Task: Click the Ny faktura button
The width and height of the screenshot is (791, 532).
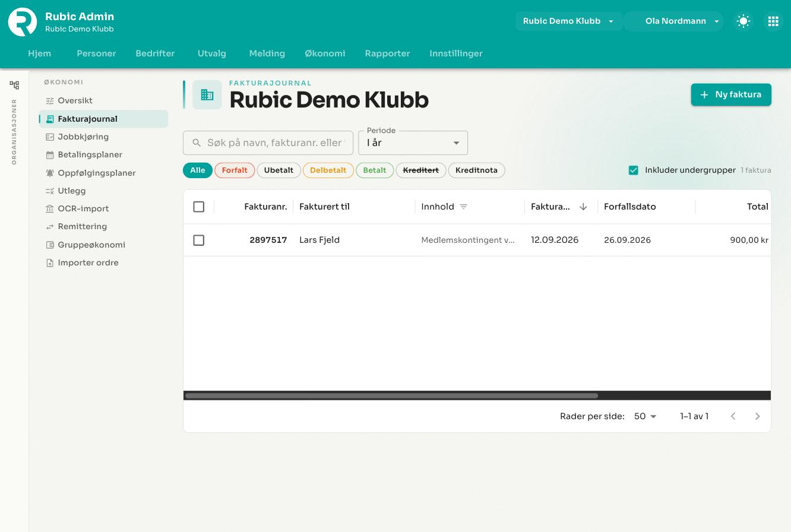Action: [x=731, y=95]
